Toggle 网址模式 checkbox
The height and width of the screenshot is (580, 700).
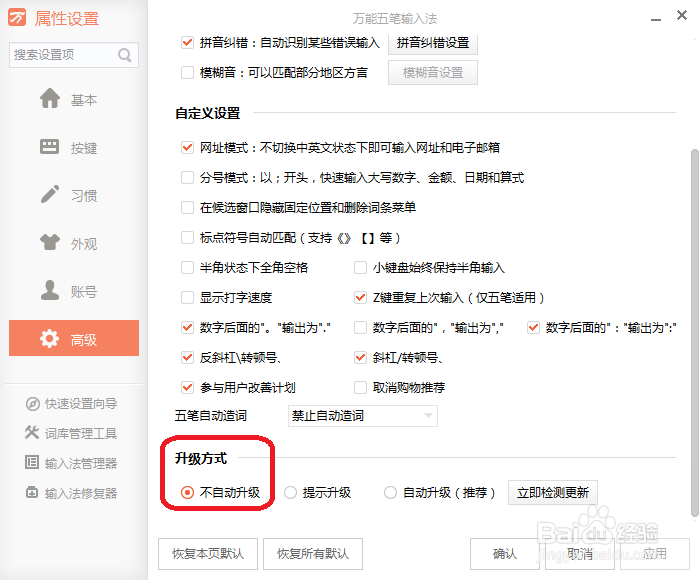[x=188, y=147]
